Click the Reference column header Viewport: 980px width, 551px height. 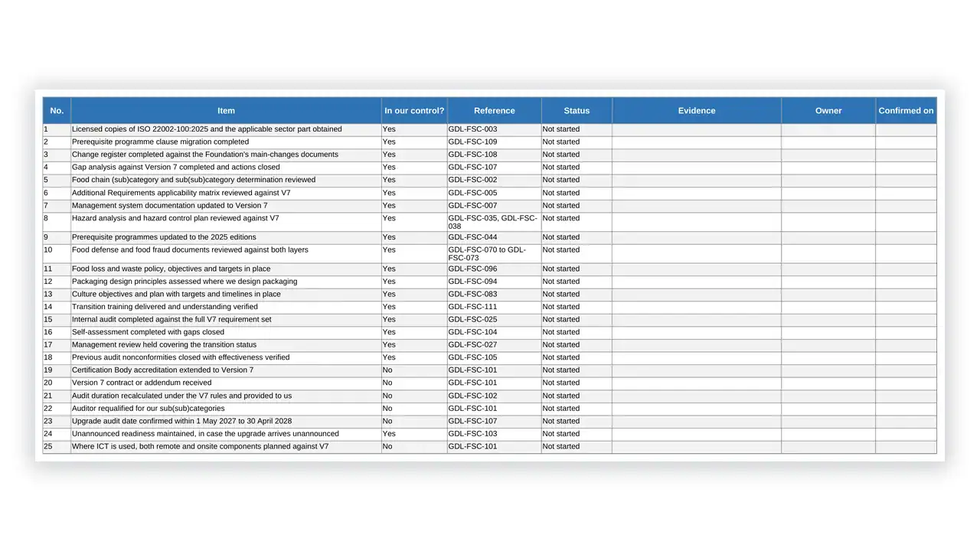pyautogui.click(x=494, y=110)
